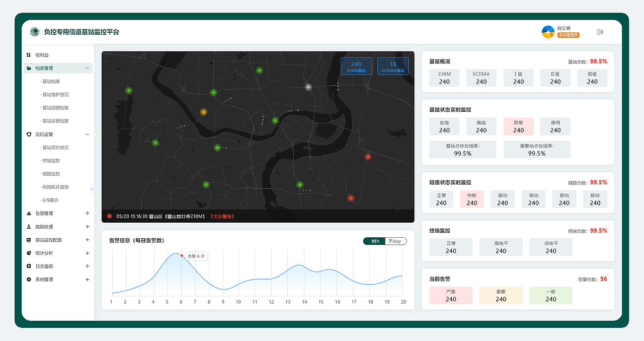Expand 统计分析 with its plus sign
The height and width of the screenshot is (341, 644).
coord(87,253)
